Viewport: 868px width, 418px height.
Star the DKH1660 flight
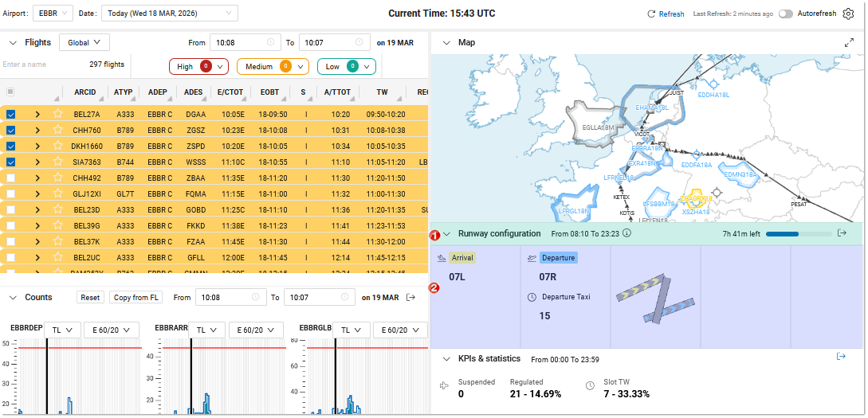click(x=57, y=146)
